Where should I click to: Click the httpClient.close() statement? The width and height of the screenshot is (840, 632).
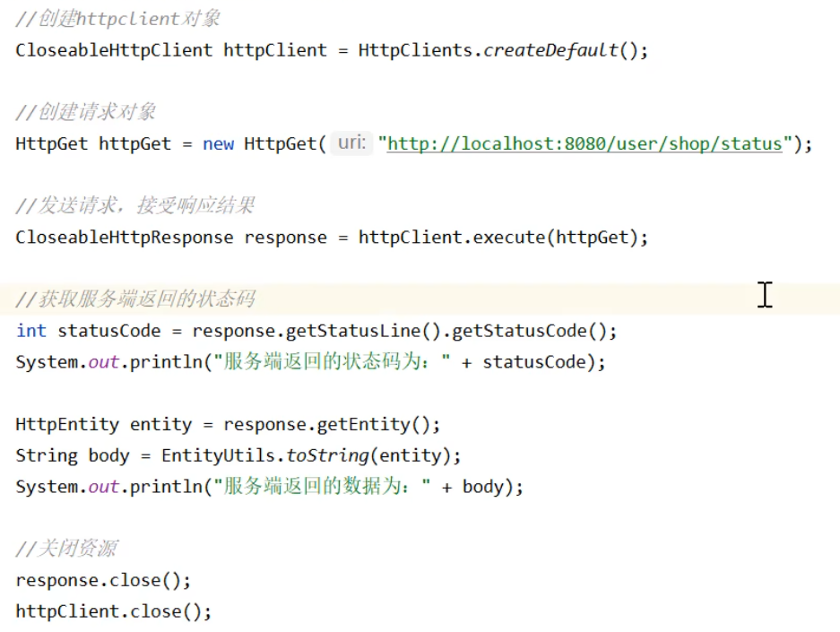tap(114, 611)
